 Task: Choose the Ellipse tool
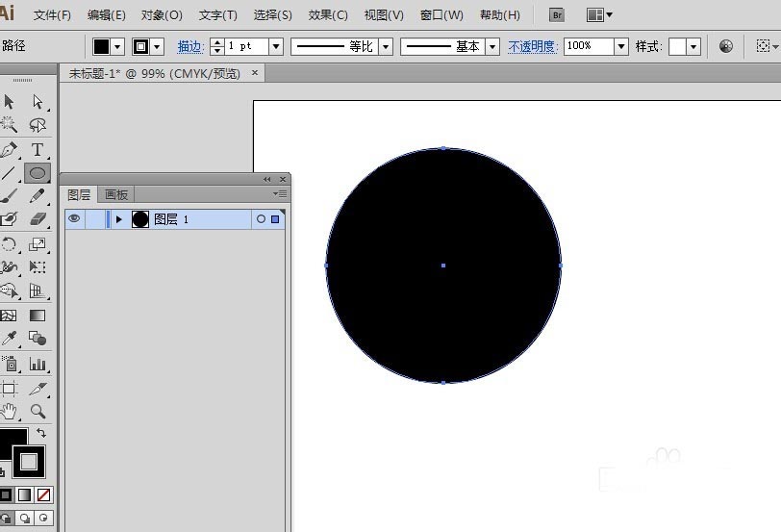click(x=38, y=174)
